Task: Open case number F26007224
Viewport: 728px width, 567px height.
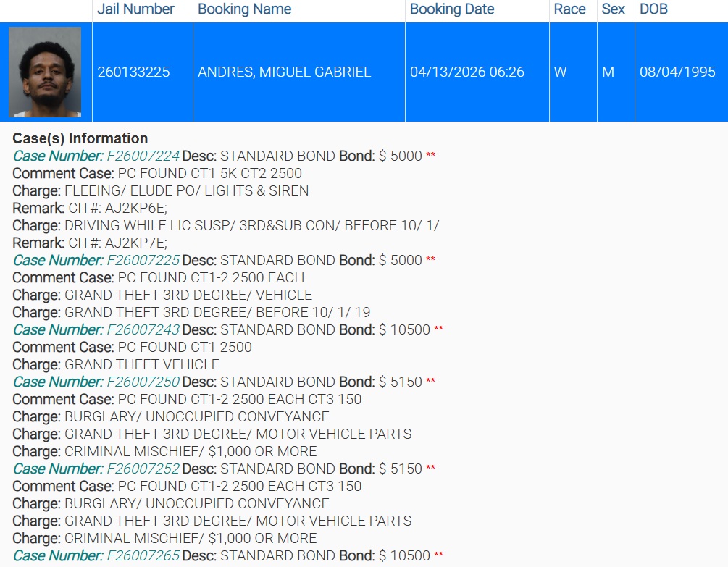Action: [143, 156]
